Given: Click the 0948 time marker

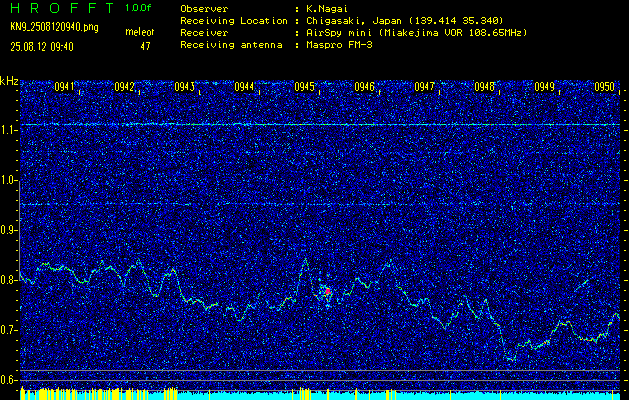Looking at the screenshot, I should click(x=484, y=87).
